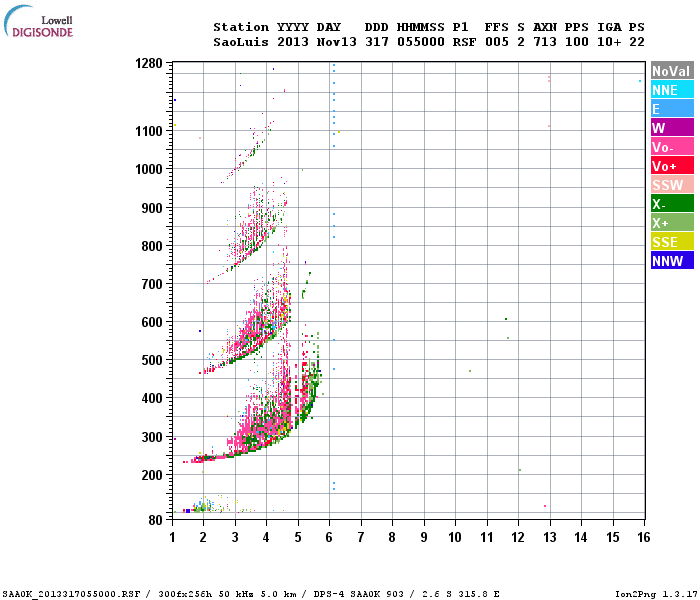Click frequency axis label 8
Screen dimensions: 700x600
pyautogui.click(x=392, y=537)
